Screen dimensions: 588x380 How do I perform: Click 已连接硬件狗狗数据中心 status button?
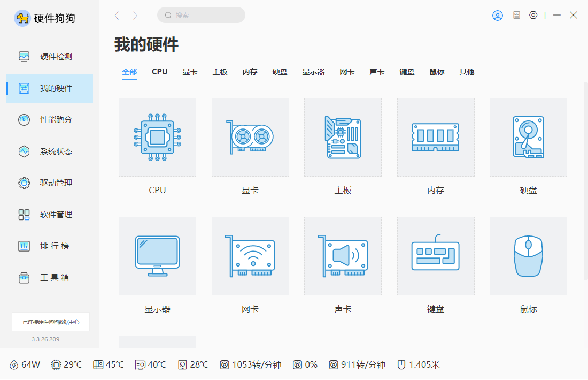(x=50, y=322)
